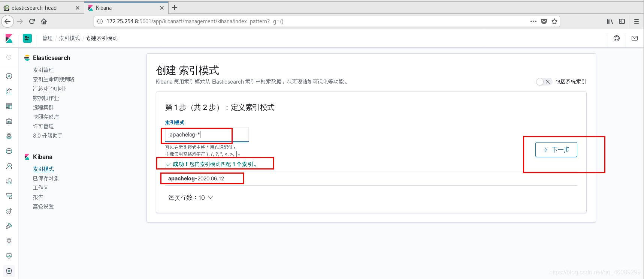Open page actions three-dot menu
644x279 pixels.
point(533,21)
